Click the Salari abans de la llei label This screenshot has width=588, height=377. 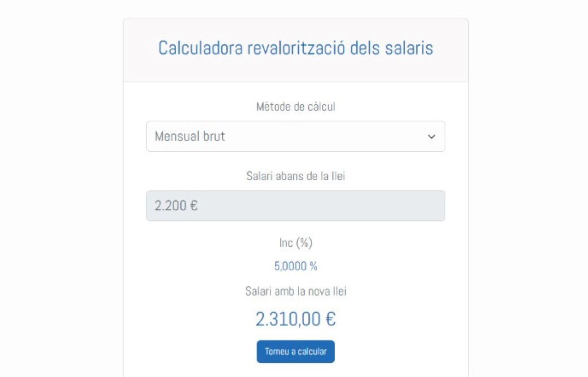point(295,176)
